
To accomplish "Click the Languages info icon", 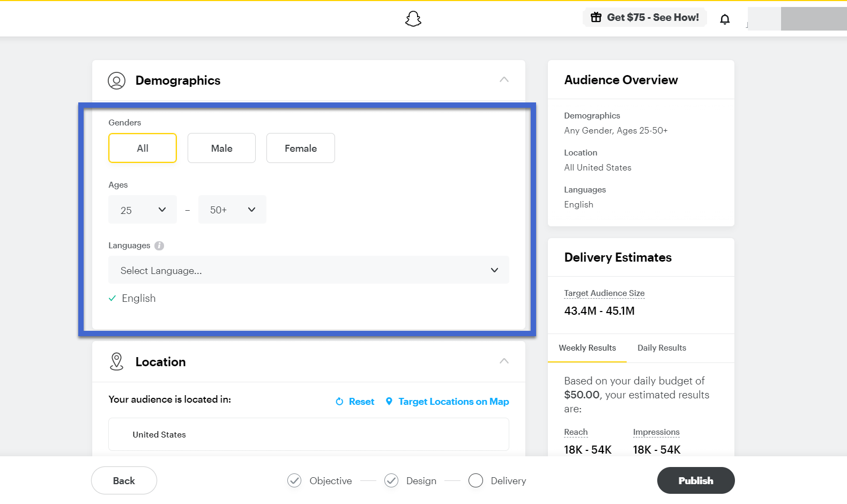I will (x=159, y=246).
